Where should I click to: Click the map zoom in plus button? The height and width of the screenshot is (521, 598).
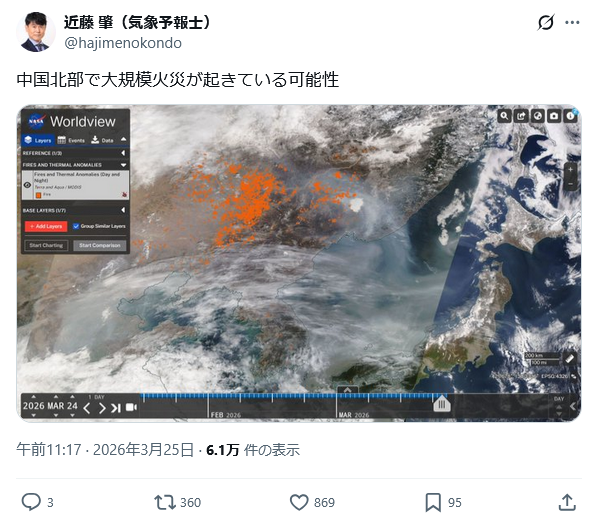571,170
